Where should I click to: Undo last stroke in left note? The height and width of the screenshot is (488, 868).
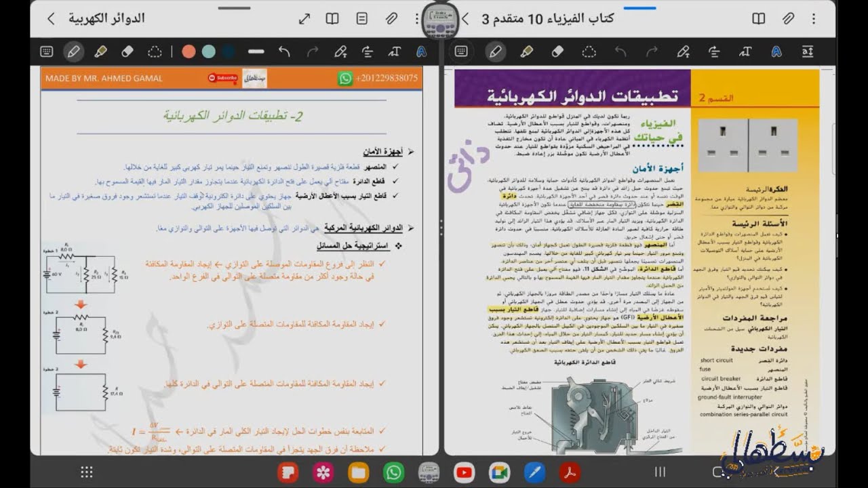(x=284, y=52)
